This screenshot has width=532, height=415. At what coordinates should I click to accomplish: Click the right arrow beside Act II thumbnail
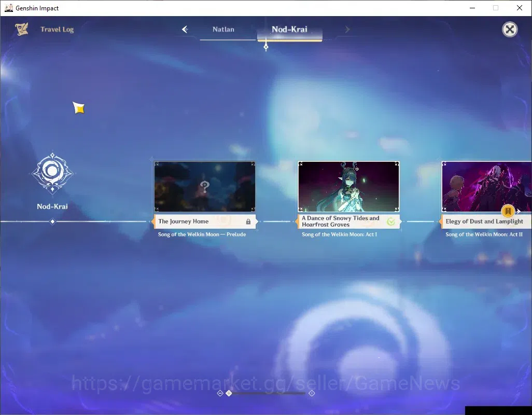[519, 211]
